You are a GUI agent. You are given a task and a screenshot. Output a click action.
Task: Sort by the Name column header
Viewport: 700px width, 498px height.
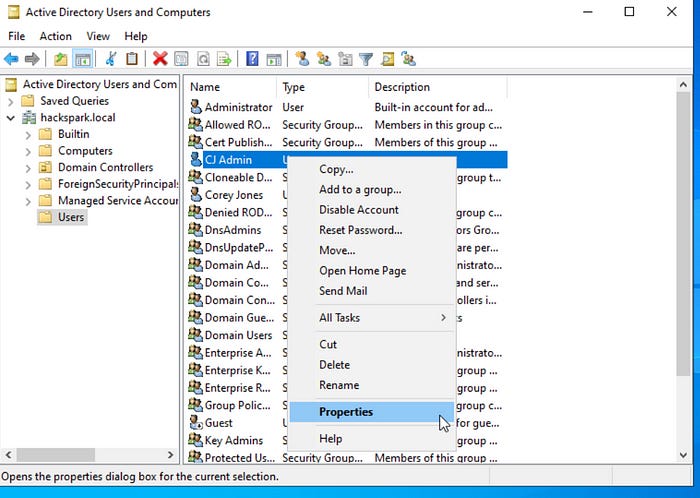tap(231, 87)
